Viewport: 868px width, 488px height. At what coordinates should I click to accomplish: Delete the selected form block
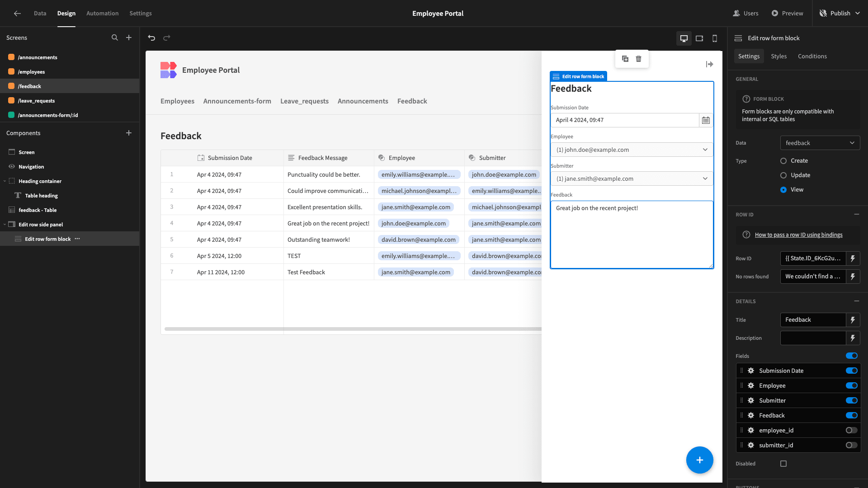[638, 59]
